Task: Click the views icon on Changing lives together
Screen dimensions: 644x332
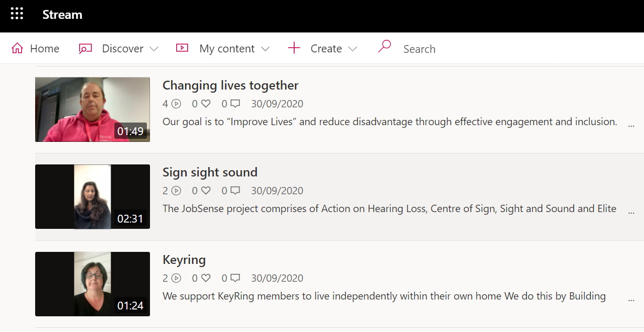Action: pos(176,104)
